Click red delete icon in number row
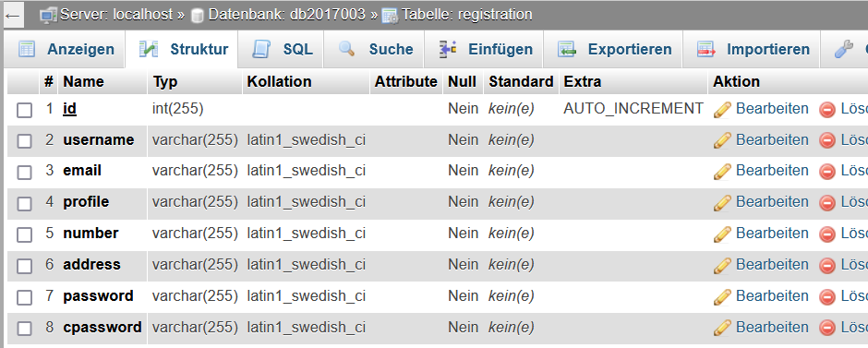This screenshot has width=868, height=348. pyautogui.click(x=827, y=234)
